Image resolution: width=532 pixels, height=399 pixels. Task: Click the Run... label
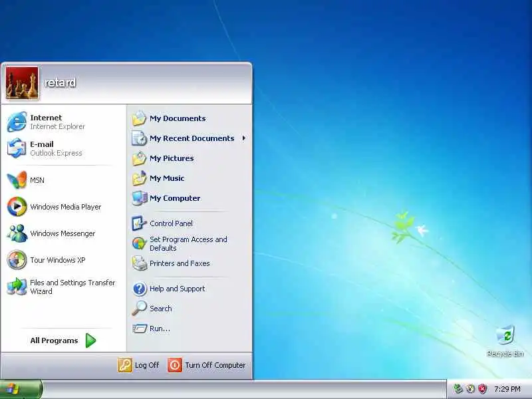[x=160, y=329]
